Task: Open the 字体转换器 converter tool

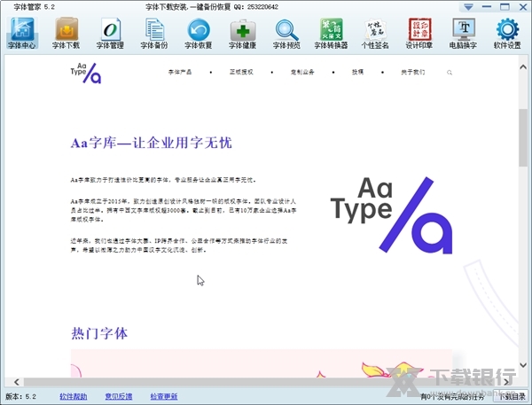Action: (x=331, y=34)
